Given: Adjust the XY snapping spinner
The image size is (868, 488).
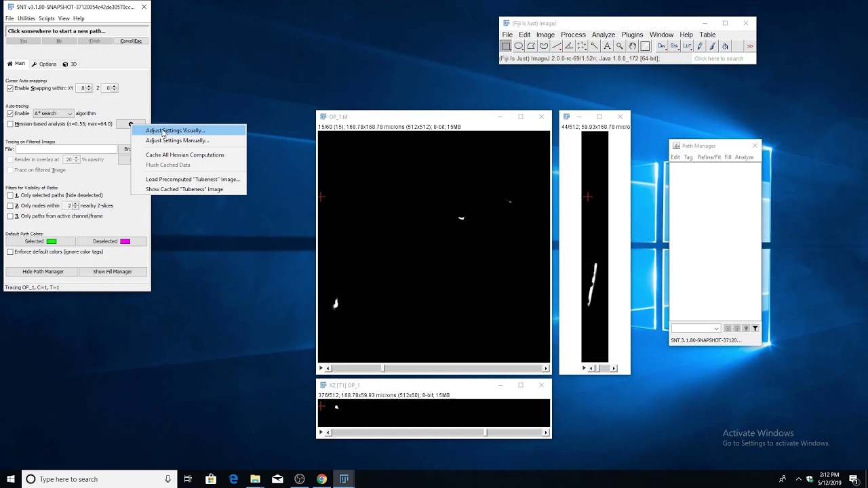Looking at the screenshot, I should point(85,88).
